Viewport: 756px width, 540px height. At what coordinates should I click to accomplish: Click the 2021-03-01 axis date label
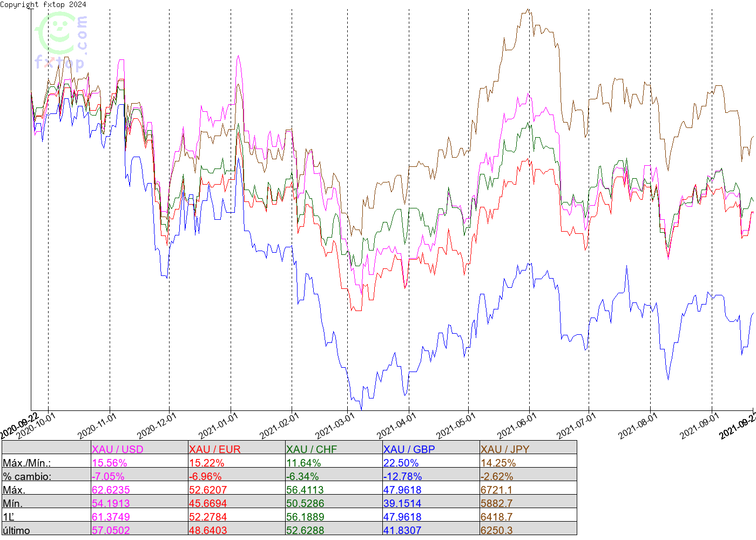coord(335,426)
